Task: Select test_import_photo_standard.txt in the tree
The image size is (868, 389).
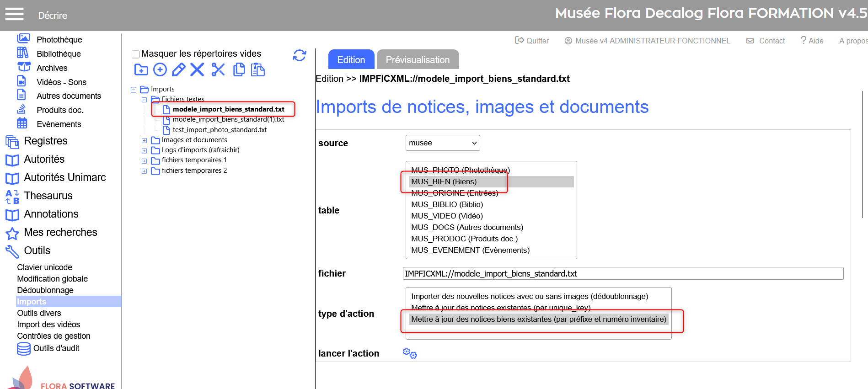Action: point(220,130)
